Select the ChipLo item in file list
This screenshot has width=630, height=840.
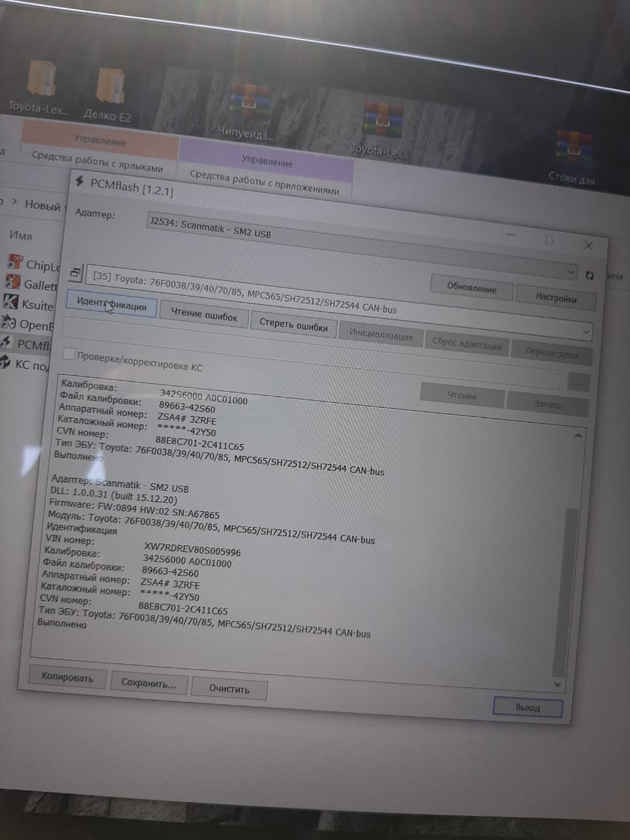[x=33, y=264]
